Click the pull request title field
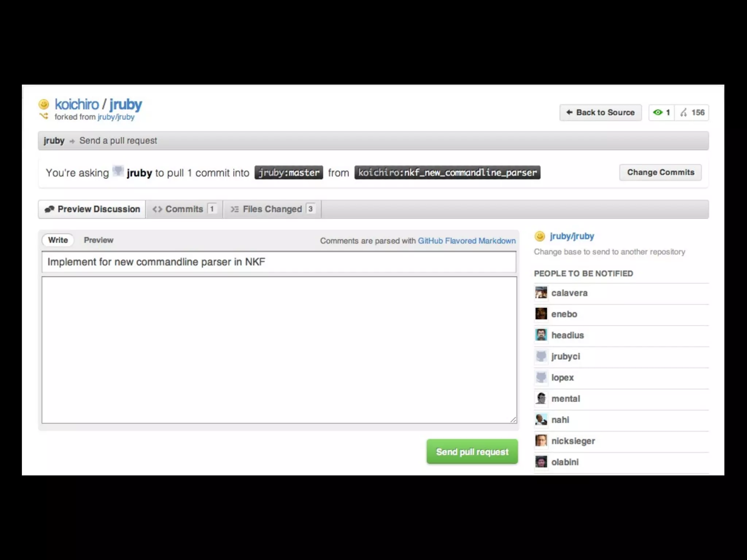Viewport: 747px width, 560px height. 279,262
